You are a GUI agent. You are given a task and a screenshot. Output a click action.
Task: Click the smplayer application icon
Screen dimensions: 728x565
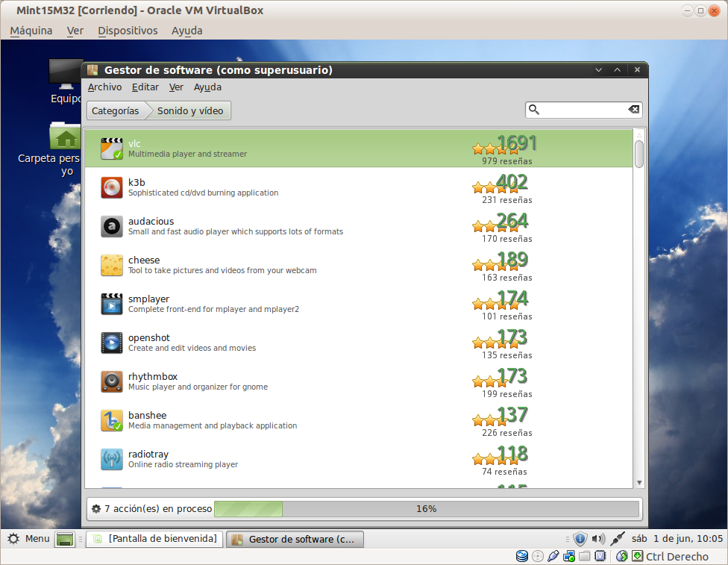pyautogui.click(x=112, y=304)
